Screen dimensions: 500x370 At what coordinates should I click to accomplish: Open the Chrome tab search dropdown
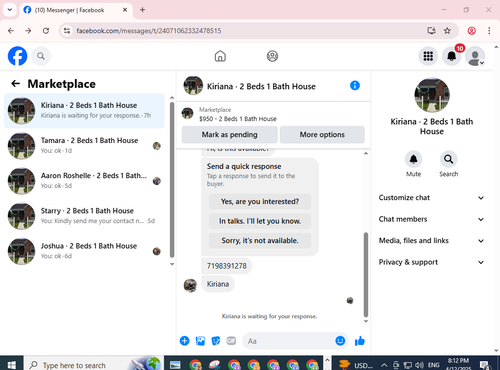click(10, 10)
